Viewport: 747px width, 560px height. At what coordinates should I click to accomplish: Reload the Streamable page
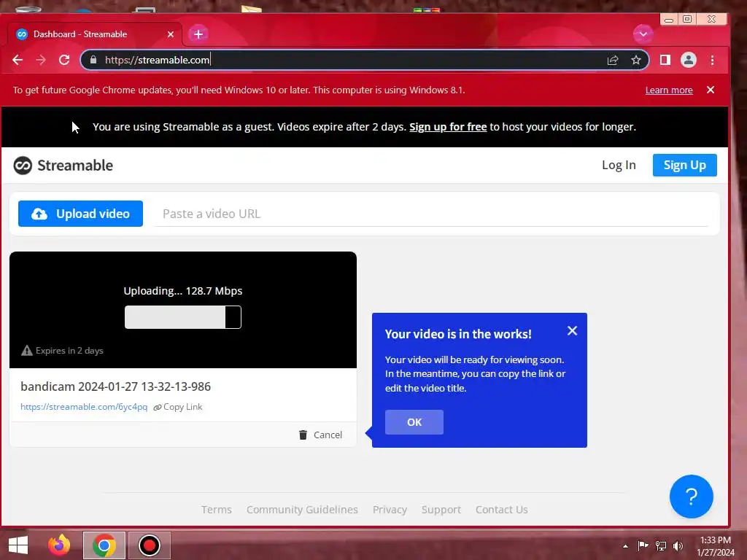click(64, 60)
